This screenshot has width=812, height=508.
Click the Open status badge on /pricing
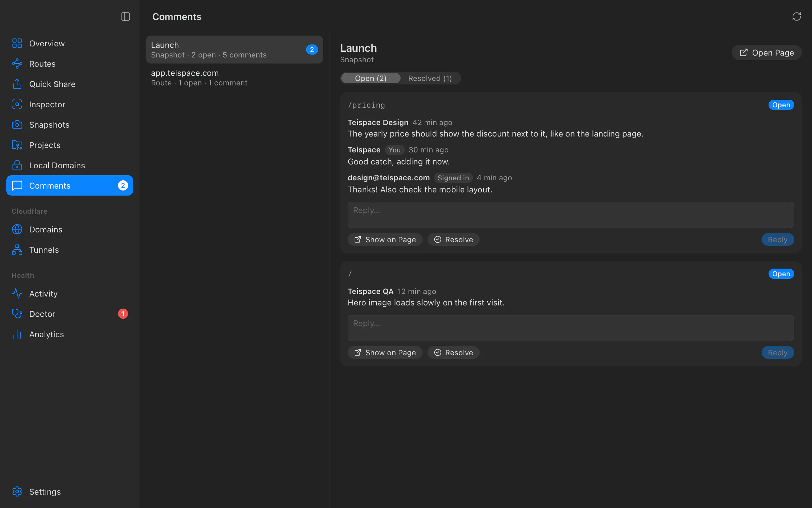(x=781, y=105)
